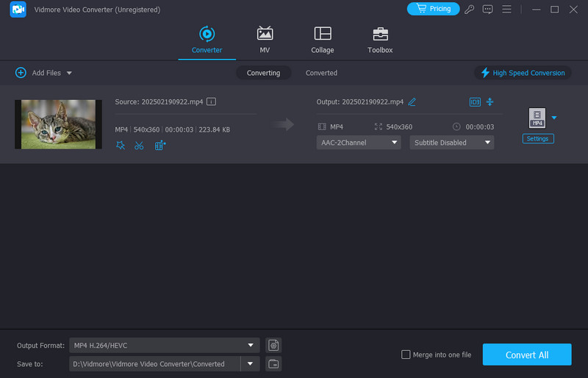This screenshot has width=588, height=378.
Task: Open registration via the key icon
Action: click(x=469, y=10)
